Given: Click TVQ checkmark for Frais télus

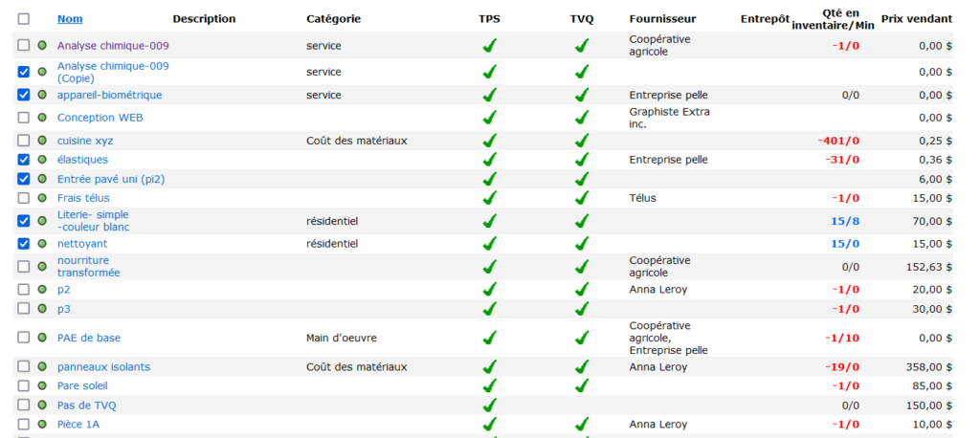Looking at the screenshot, I should coord(582,198).
